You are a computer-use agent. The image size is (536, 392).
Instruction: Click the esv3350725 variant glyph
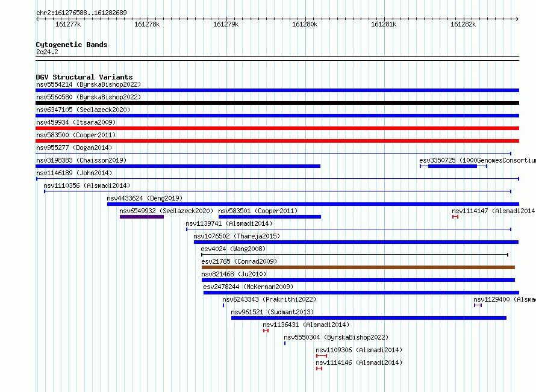click(453, 166)
